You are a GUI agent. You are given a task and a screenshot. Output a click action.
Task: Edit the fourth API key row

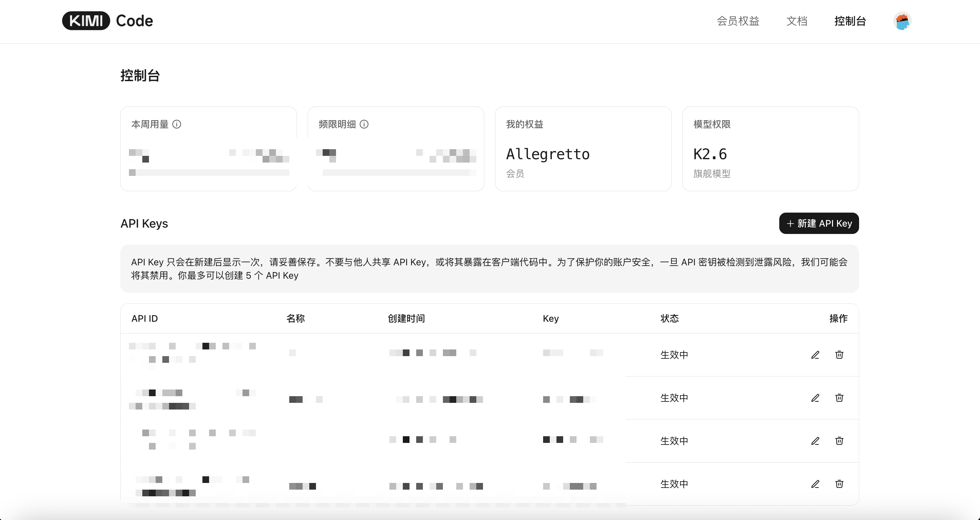(x=815, y=484)
